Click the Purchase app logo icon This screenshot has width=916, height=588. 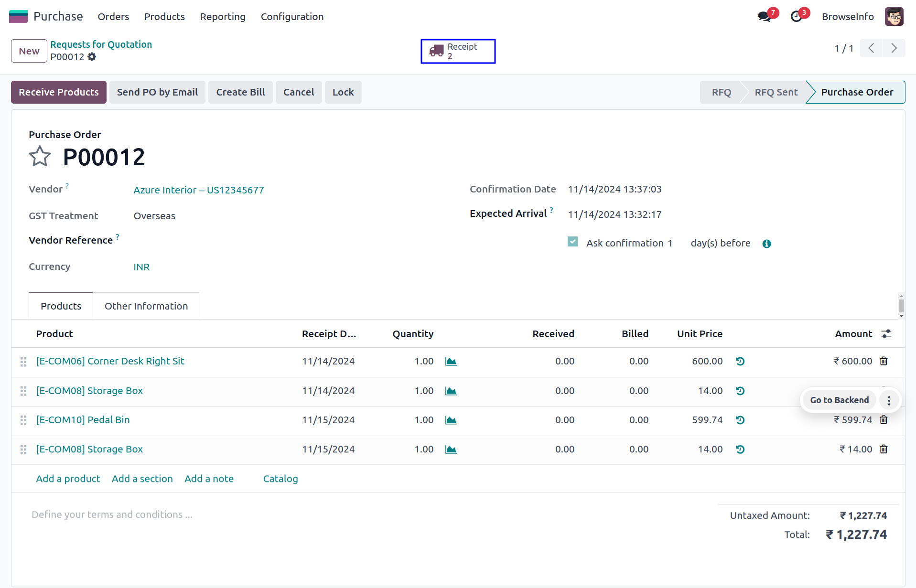tap(18, 16)
